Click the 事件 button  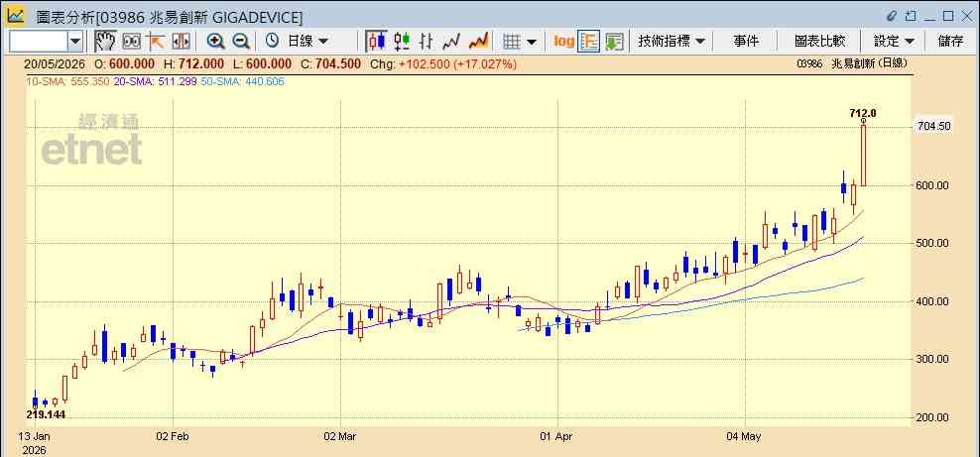(746, 42)
